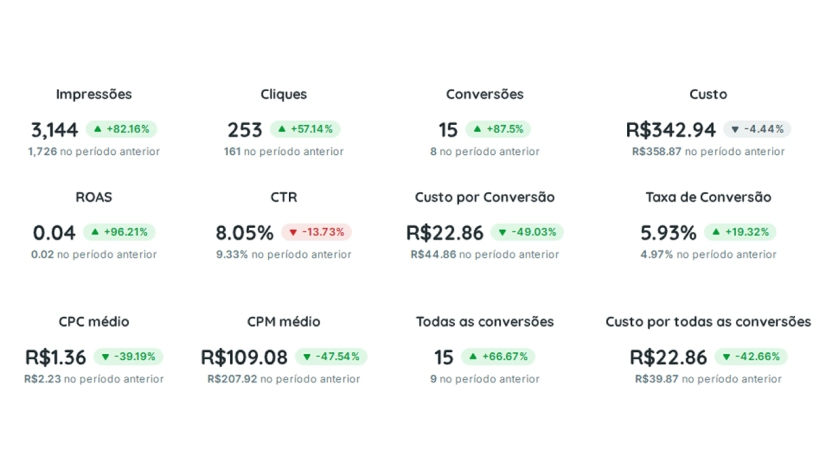Select the Impressões metric title

pos(94,94)
